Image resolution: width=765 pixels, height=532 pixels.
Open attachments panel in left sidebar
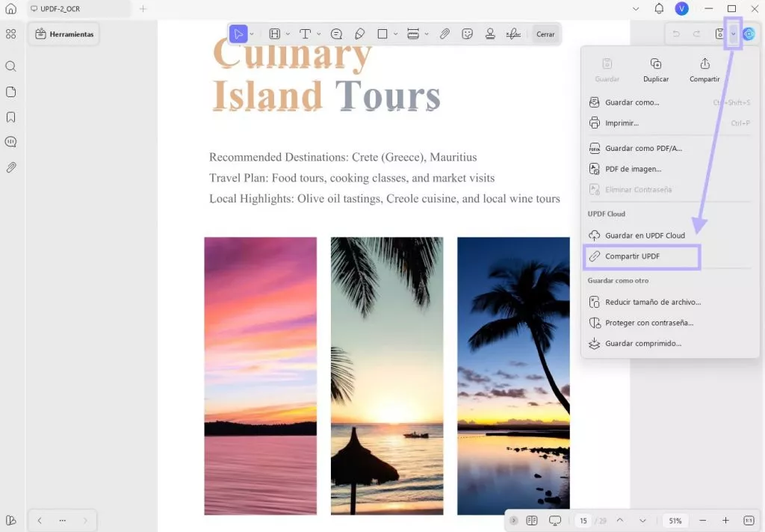point(10,167)
